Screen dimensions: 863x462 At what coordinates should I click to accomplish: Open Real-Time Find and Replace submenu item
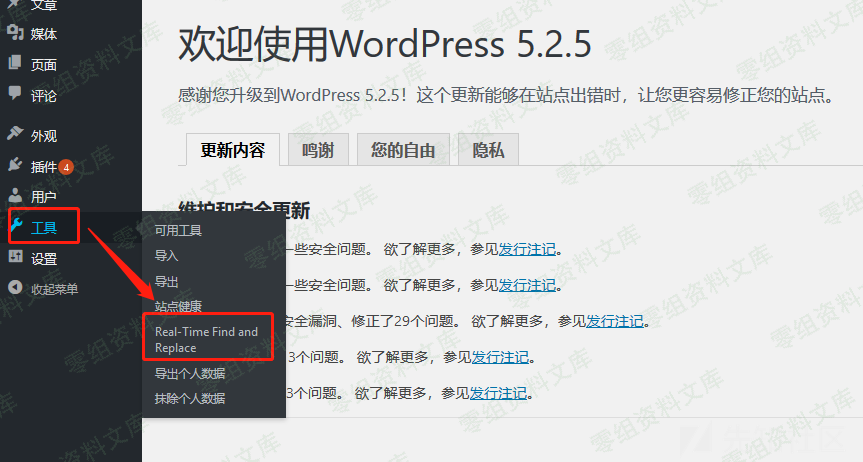206,340
